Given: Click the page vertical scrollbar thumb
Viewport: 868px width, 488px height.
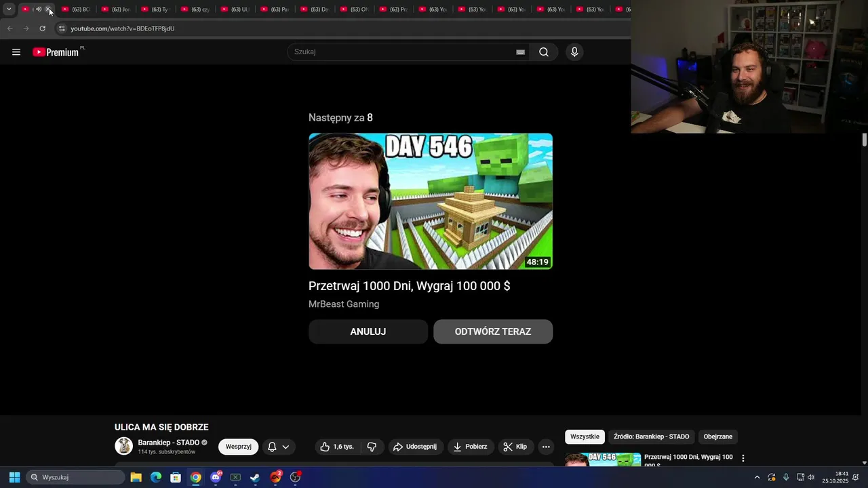Looking at the screenshot, I should [x=864, y=140].
